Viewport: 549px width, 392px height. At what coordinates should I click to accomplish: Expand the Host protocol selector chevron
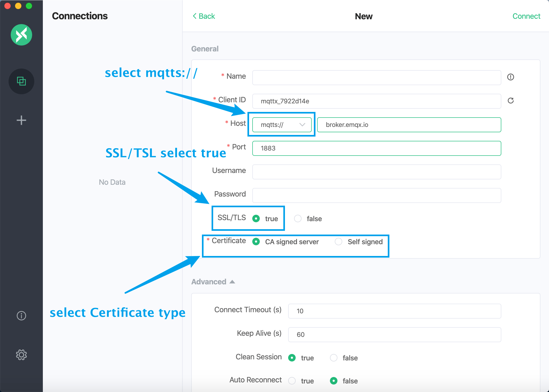[x=303, y=125]
